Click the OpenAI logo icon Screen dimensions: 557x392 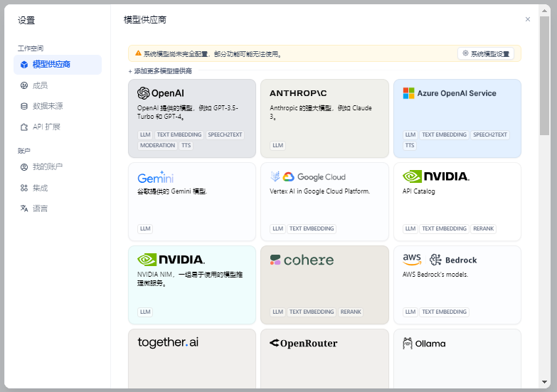[x=143, y=93]
